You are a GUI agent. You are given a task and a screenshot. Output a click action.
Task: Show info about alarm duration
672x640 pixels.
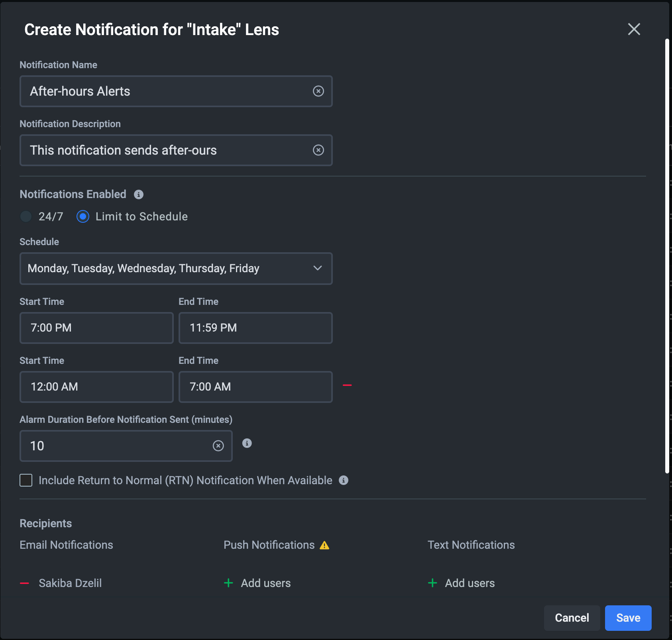point(247,443)
